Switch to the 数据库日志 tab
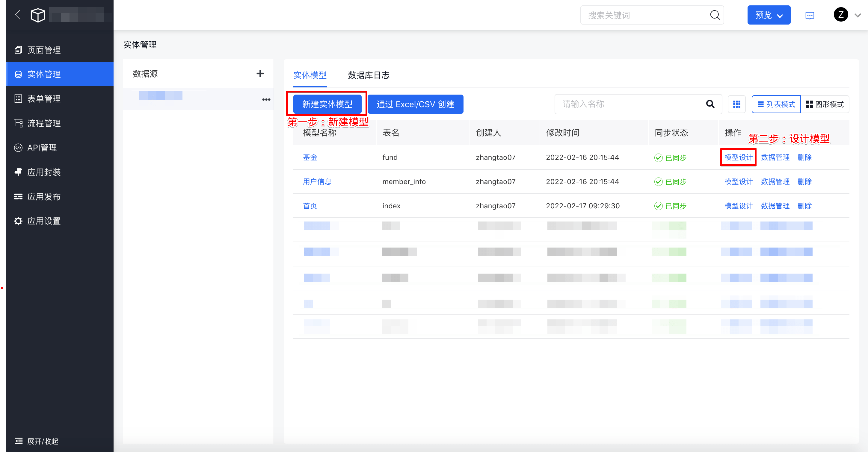This screenshot has height=452, width=868. (369, 75)
